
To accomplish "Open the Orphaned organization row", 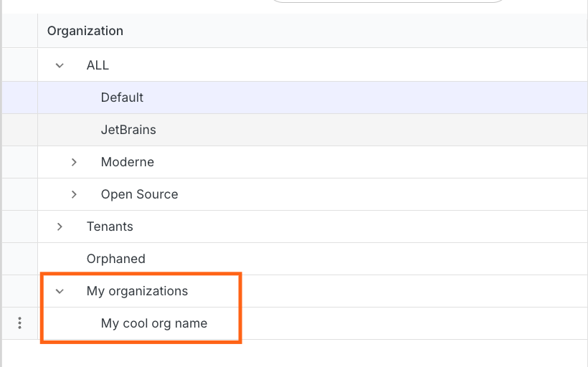I will click(x=115, y=259).
